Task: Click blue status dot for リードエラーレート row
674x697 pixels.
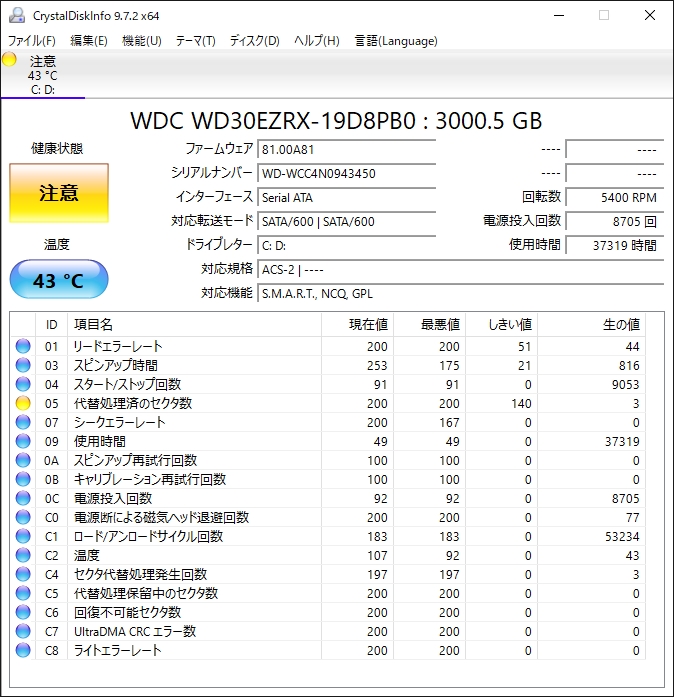Action: [x=23, y=346]
